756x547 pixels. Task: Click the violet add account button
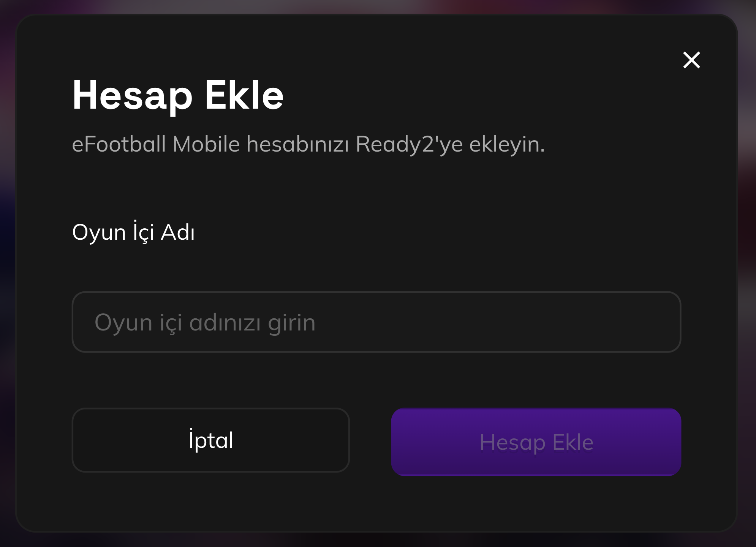click(x=536, y=442)
